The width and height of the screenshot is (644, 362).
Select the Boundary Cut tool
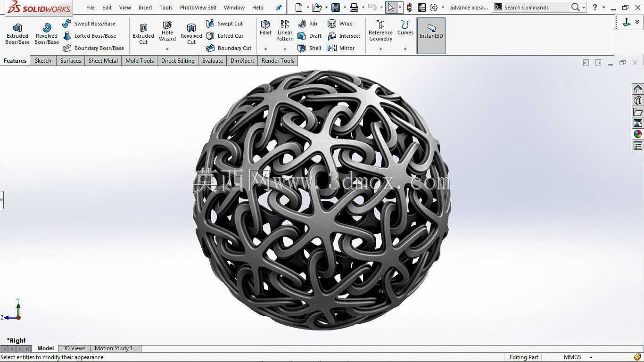[x=229, y=48]
